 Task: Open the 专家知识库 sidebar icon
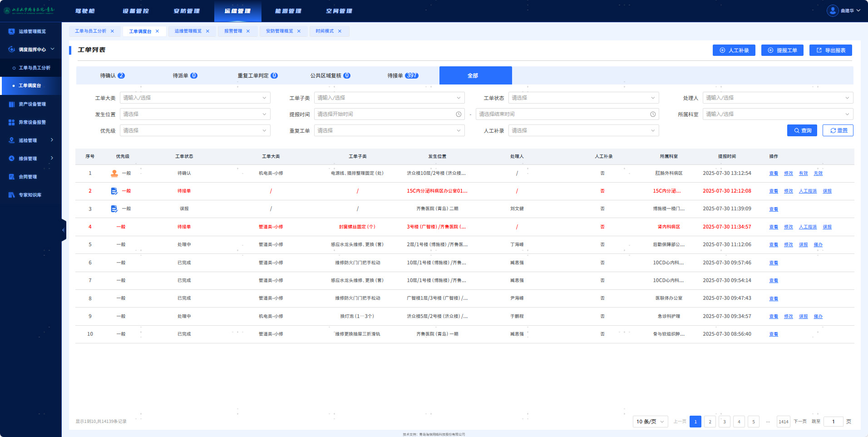12,195
